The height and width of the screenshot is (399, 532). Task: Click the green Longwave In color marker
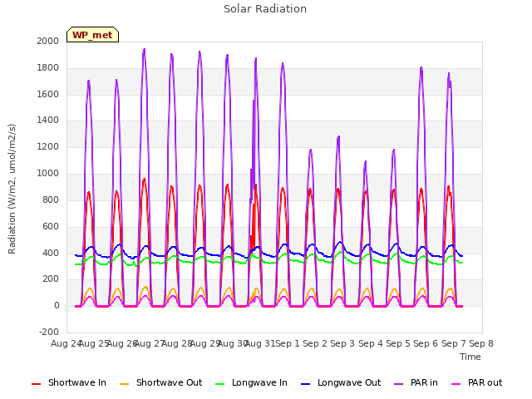tap(219, 384)
